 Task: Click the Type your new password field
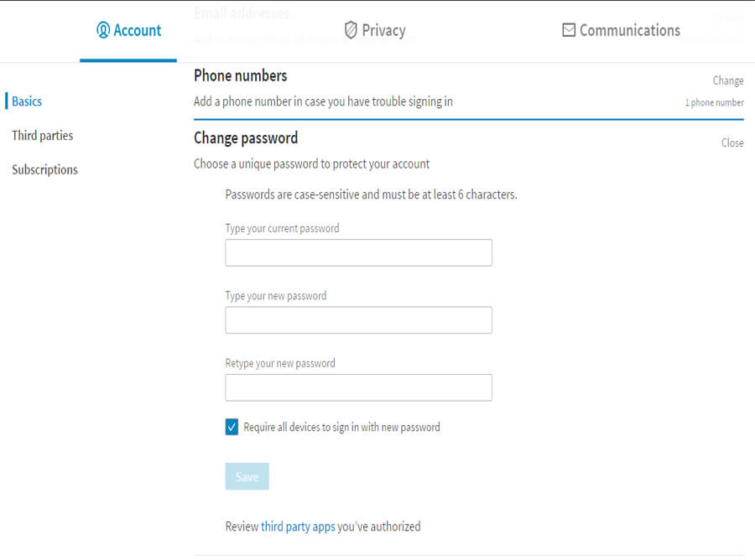(358, 320)
